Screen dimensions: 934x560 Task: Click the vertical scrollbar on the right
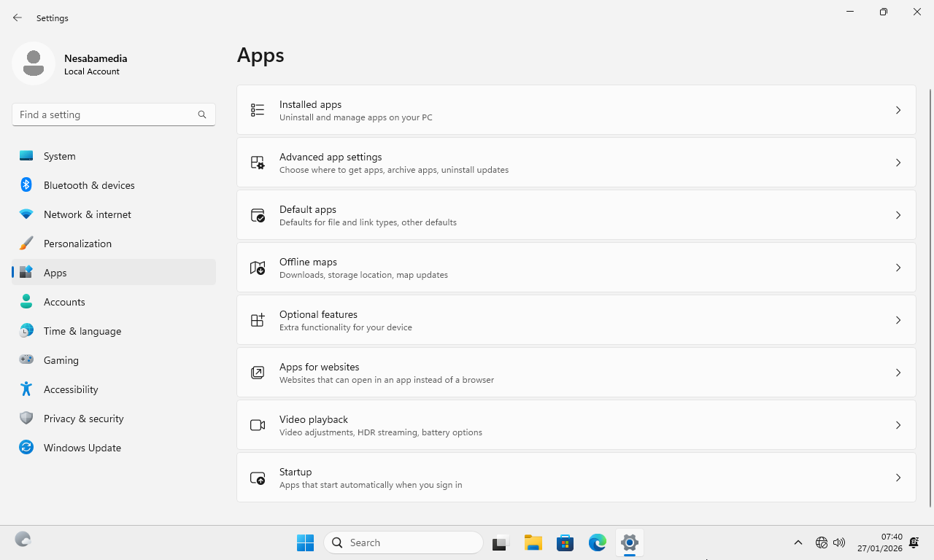tap(930, 292)
